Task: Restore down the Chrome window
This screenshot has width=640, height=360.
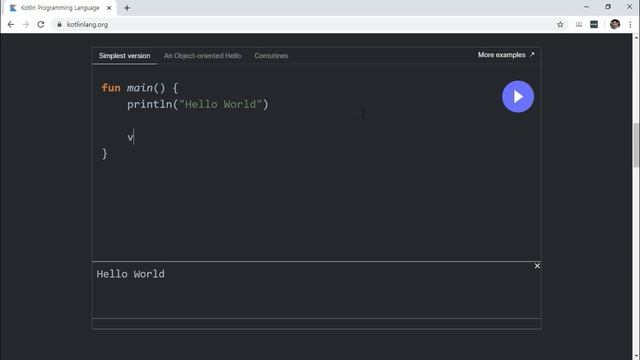Action: (x=608, y=7)
